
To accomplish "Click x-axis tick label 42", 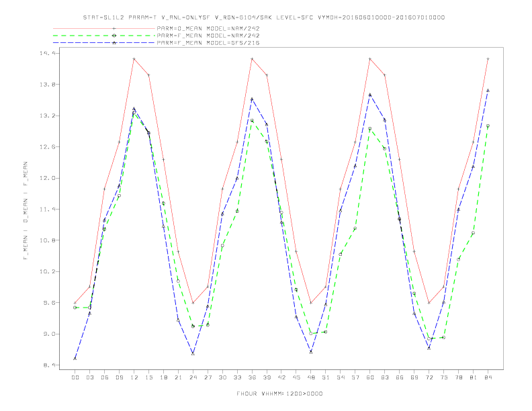I will coord(281,377).
